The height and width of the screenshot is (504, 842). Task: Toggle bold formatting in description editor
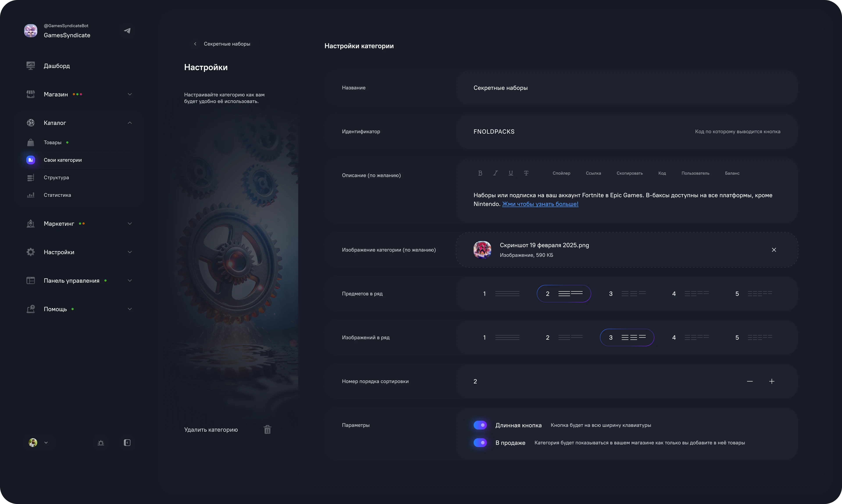480,173
